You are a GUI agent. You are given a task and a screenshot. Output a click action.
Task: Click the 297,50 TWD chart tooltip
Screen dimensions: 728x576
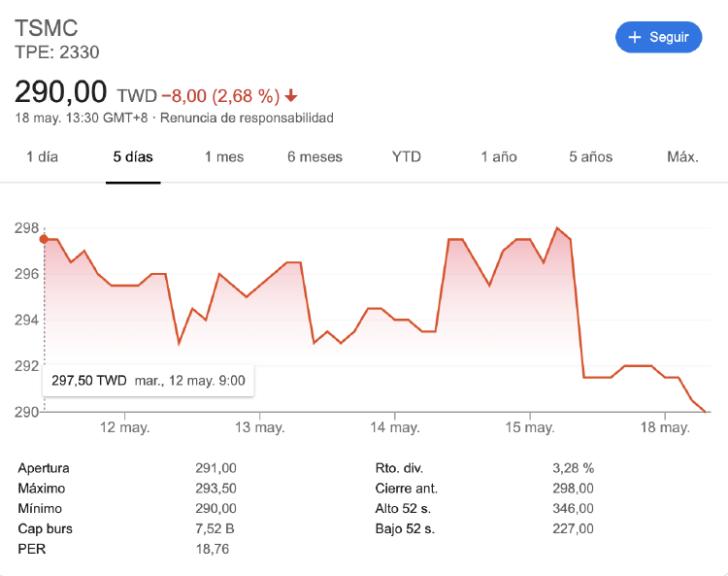click(148, 381)
